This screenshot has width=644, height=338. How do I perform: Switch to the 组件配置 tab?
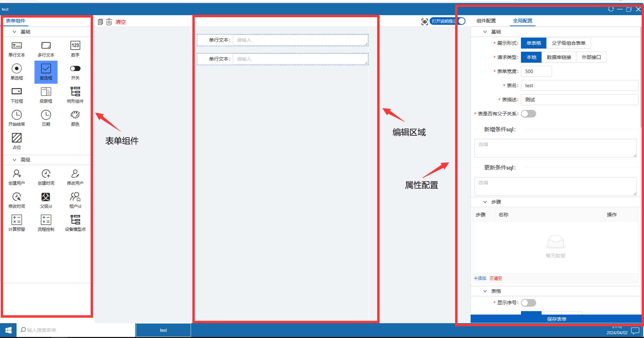(x=486, y=21)
